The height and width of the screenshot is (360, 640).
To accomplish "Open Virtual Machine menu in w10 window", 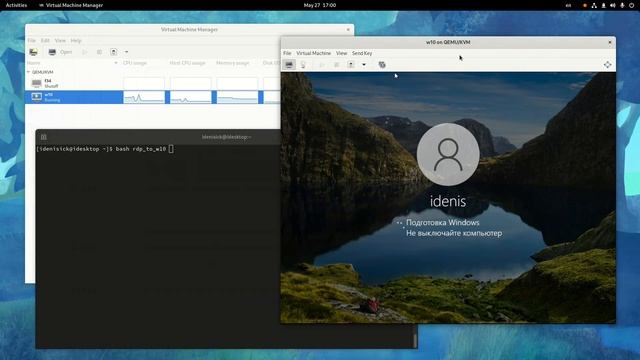I will pyautogui.click(x=313, y=53).
